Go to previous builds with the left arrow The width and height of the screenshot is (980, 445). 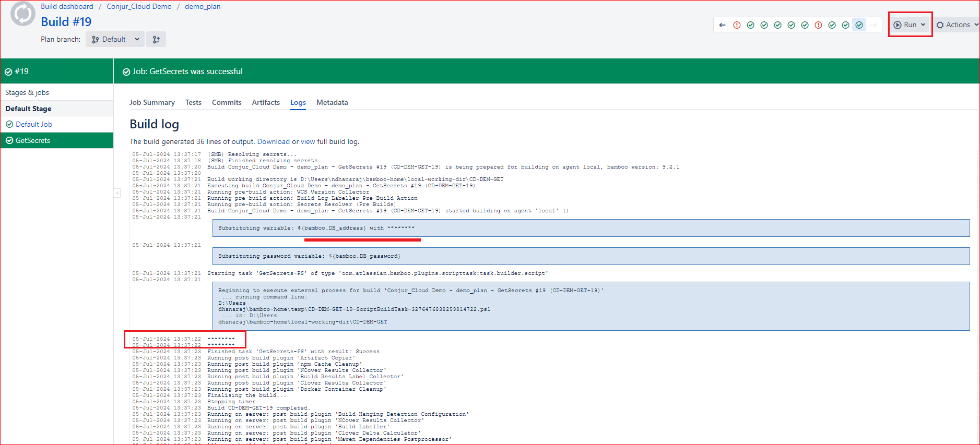722,25
